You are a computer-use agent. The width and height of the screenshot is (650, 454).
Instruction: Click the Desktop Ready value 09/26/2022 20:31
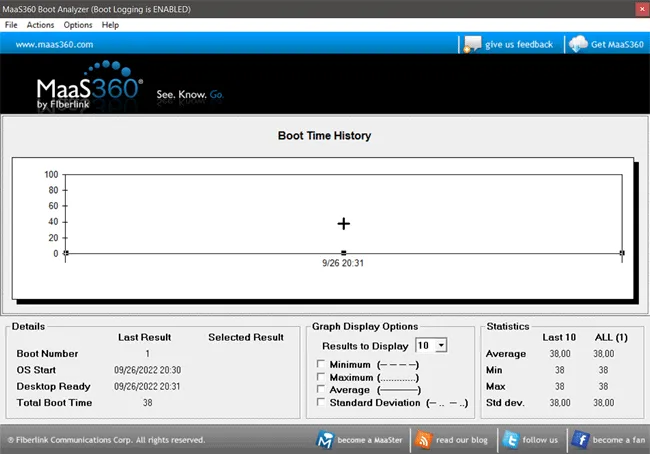(x=147, y=386)
